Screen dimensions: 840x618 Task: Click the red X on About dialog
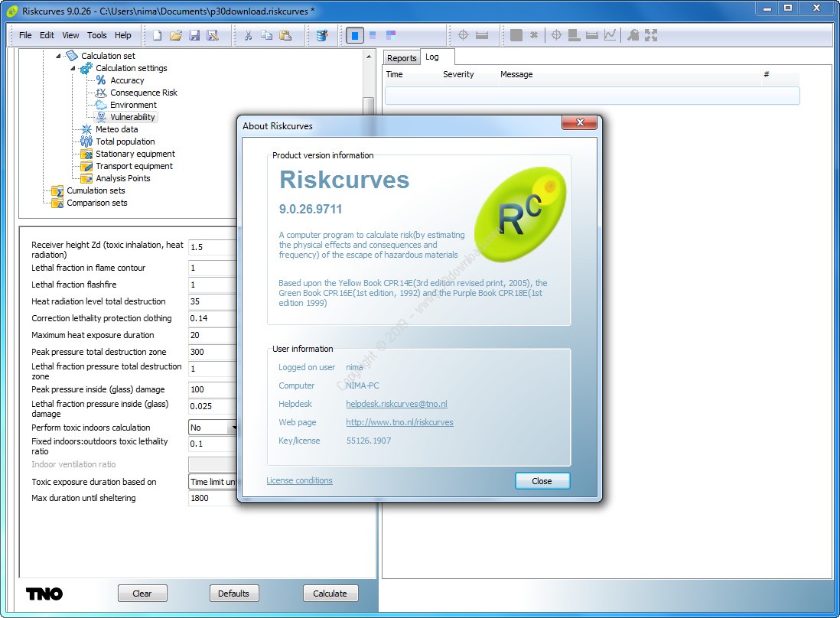[579, 122]
